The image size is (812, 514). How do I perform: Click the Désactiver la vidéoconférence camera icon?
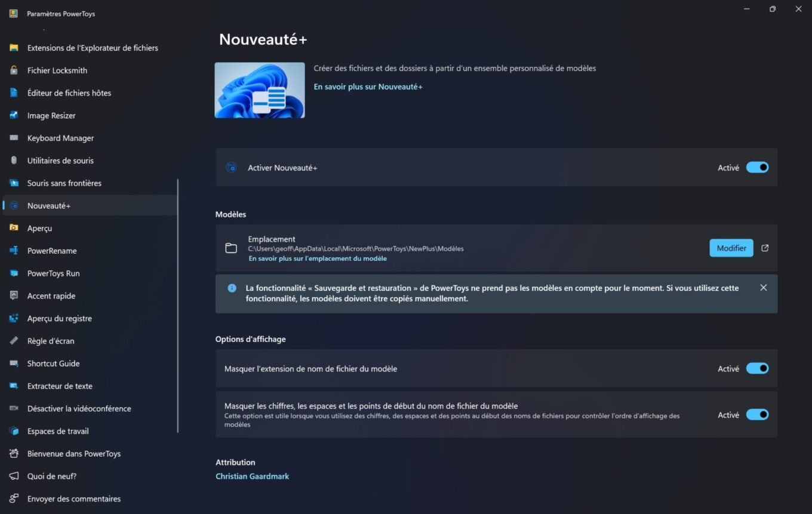click(x=14, y=408)
